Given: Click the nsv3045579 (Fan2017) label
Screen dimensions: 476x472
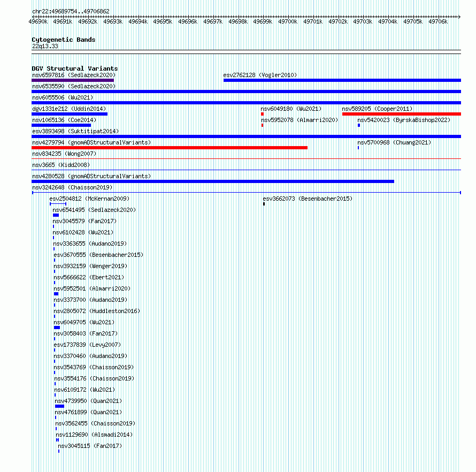Looking at the screenshot, I should (x=85, y=221).
